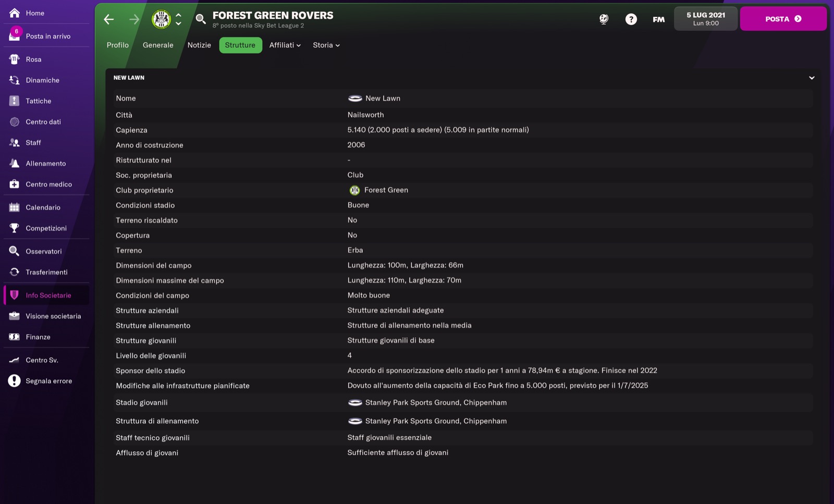This screenshot has height=504, width=834.
Task: Click the Forest Green Rovers club badge
Action: click(x=162, y=19)
